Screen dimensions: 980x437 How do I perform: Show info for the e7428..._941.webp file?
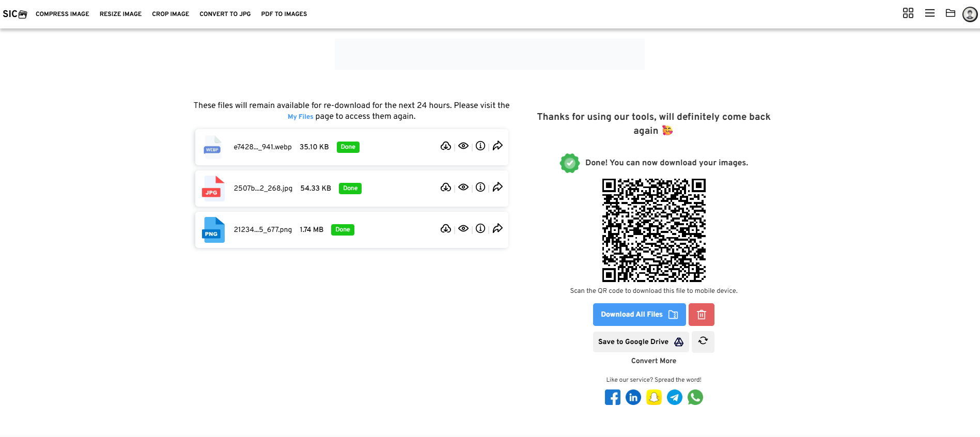[480, 146]
